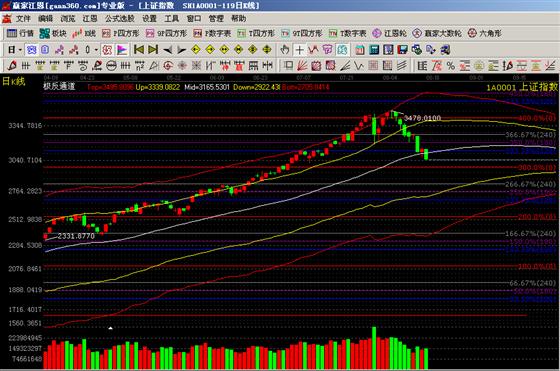Open the calculator icon in toolbar
This screenshot has width=560, height=371.
coord(374,50)
